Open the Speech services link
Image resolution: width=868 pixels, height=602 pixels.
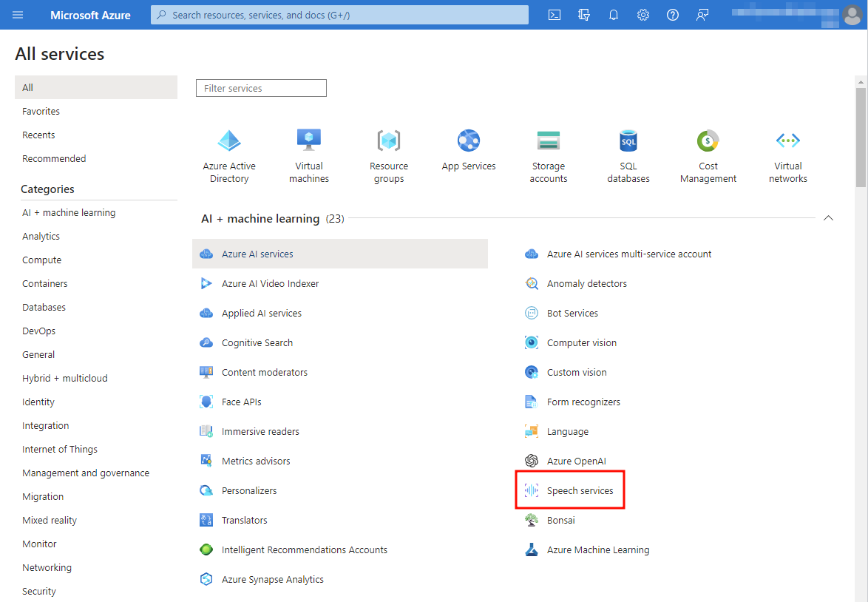[x=580, y=490]
